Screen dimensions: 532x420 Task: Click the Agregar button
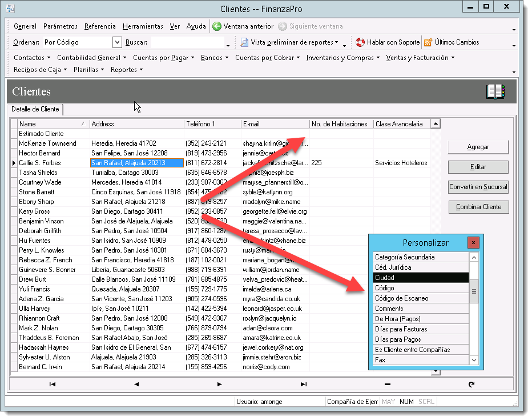478,147
